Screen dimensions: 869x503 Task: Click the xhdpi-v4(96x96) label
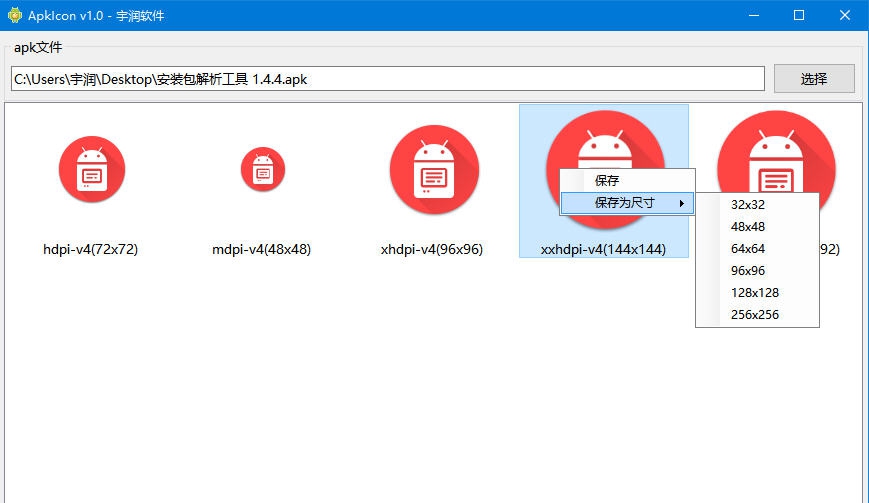(x=432, y=249)
